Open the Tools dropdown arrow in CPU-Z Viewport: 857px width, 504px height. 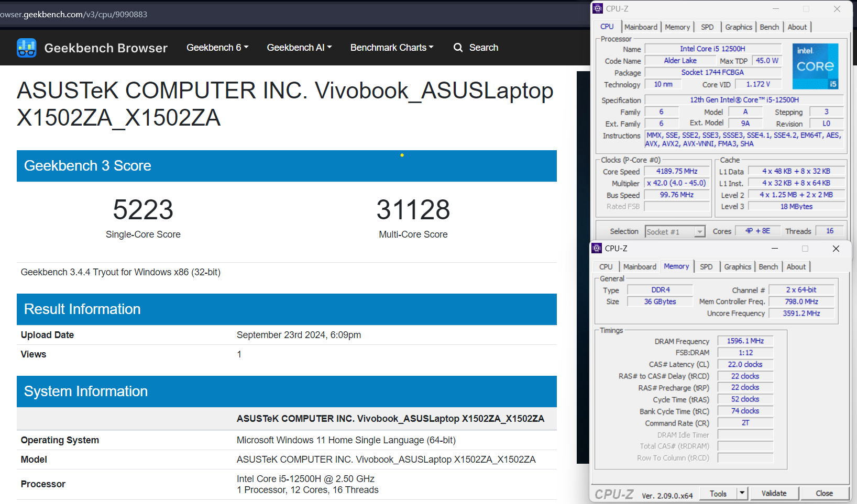742,493
